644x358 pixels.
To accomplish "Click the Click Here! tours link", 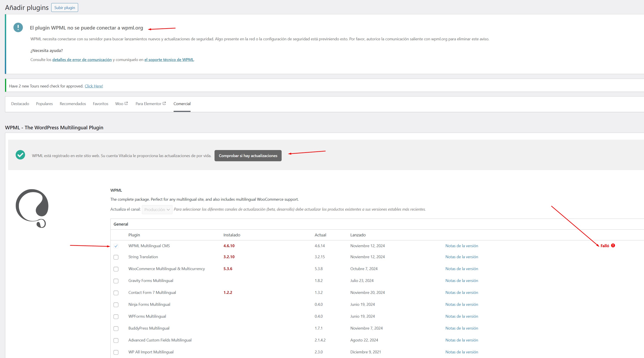I will [x=94, y=86].
